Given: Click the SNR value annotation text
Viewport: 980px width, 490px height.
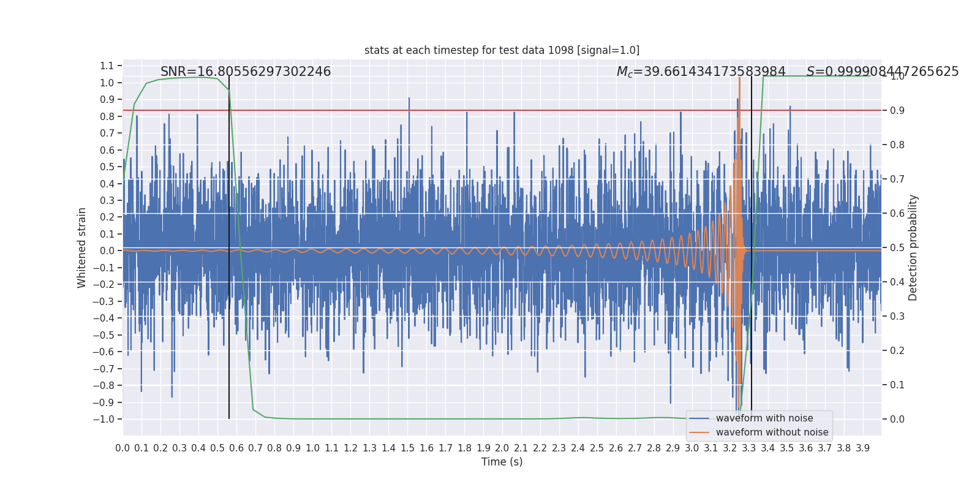Looking at the screenshot, I should (246, 72).
